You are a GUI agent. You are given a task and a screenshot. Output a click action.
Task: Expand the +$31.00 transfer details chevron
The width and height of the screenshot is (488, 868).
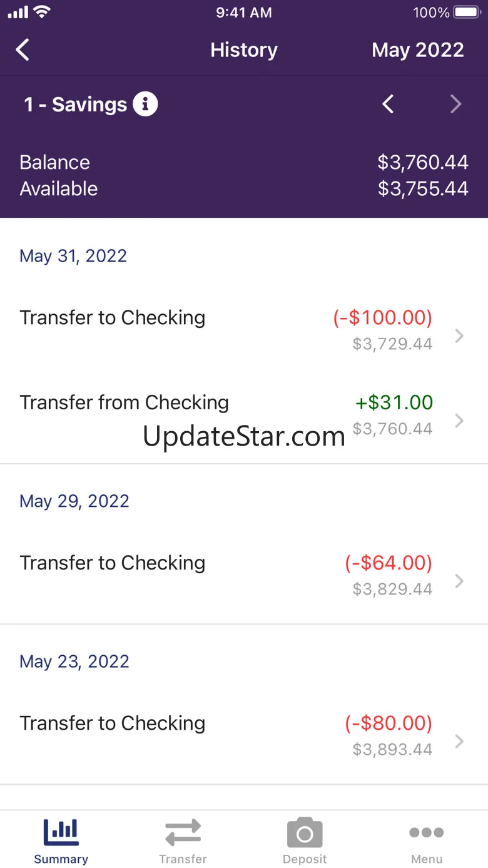[x=460, y=421]
